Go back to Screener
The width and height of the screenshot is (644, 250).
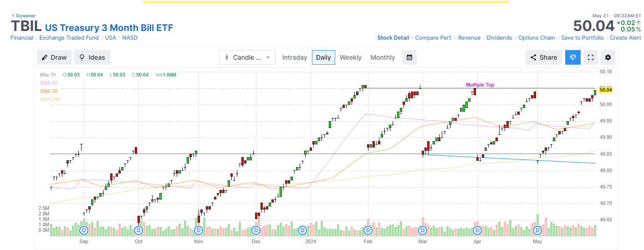coord(23,15)
